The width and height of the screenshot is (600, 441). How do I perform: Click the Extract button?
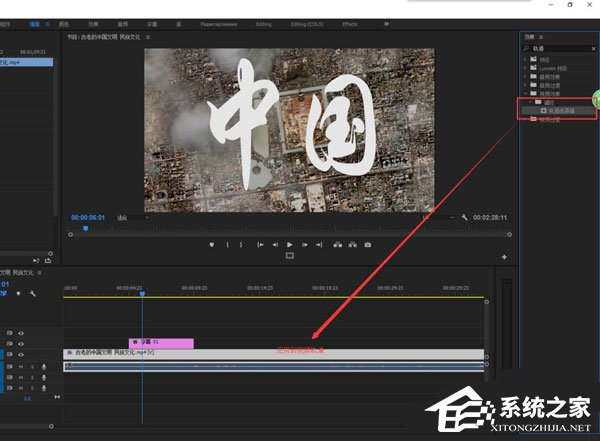[352, 245]
